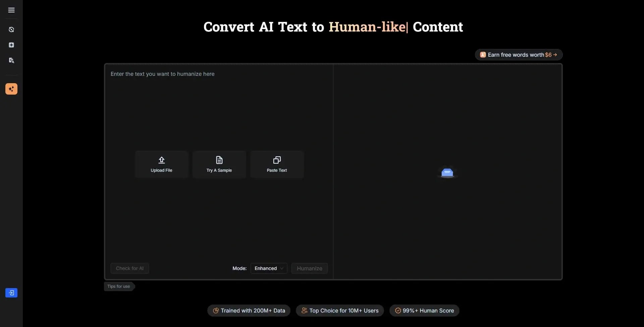This screenshot has width=644, height=327.
Task: Select the orange sparkles humanizer icon
Action: (x=11, y=89)
